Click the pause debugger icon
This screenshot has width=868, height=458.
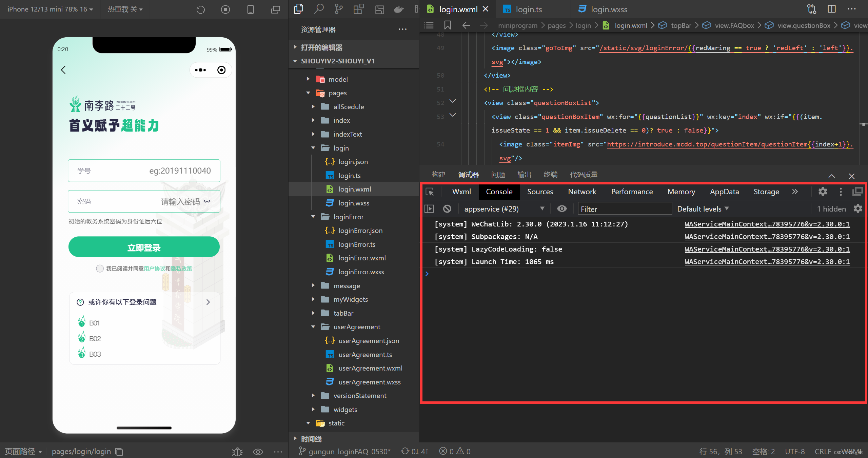pos(431,208)
